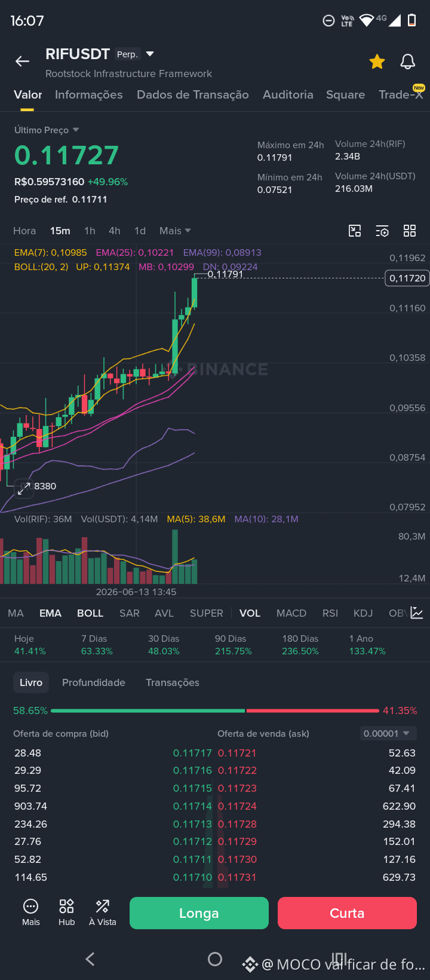430x980 pixels.
Task: Expand chart to fullscreen icon
Action: pyautogui.click(x=24, y=489)
